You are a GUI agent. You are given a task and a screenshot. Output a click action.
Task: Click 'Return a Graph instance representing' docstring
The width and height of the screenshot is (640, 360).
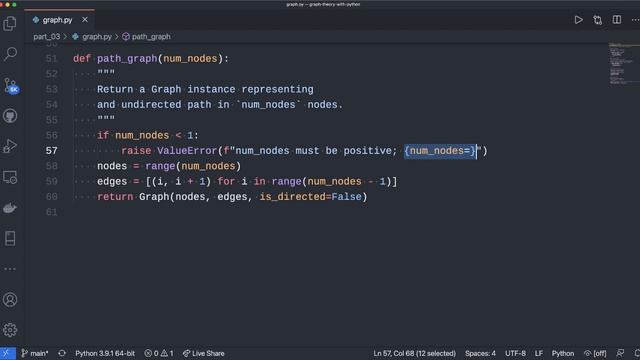pyautogui.click(x=205, y=89)
